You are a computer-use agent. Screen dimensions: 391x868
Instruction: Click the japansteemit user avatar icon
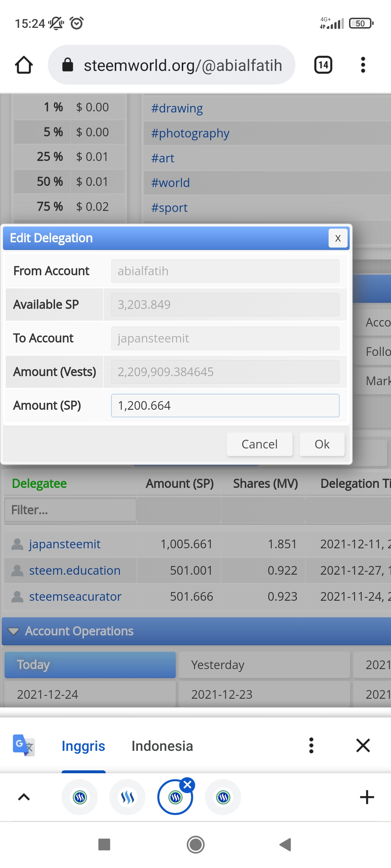(x=17, y=544)
